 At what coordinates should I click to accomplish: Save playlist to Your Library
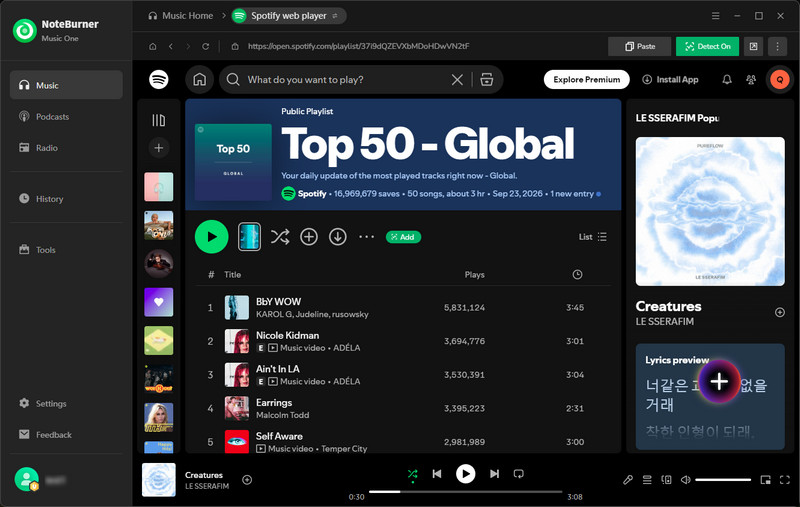pos(309,237)
